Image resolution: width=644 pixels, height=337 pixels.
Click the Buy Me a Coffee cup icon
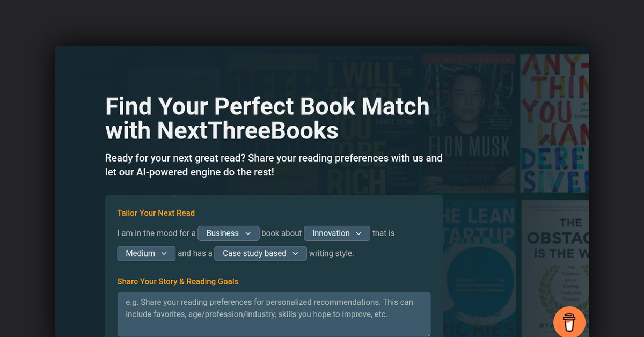tap(569, 321)
